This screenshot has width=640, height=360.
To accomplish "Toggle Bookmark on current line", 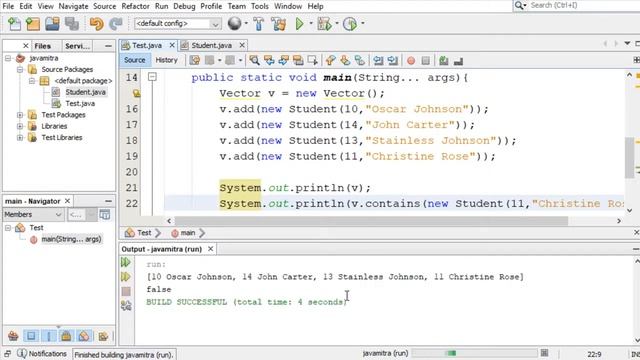I will tap(360, 61).
